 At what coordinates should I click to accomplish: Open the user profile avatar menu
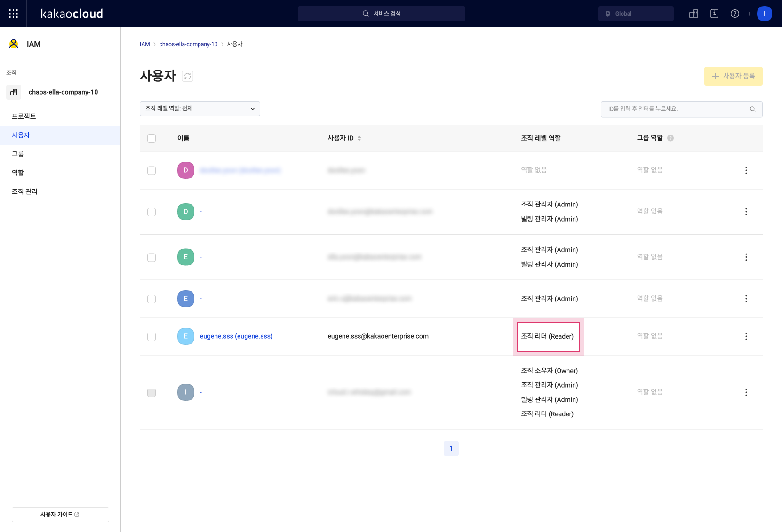pyautogui.click(x=765, y=14)
